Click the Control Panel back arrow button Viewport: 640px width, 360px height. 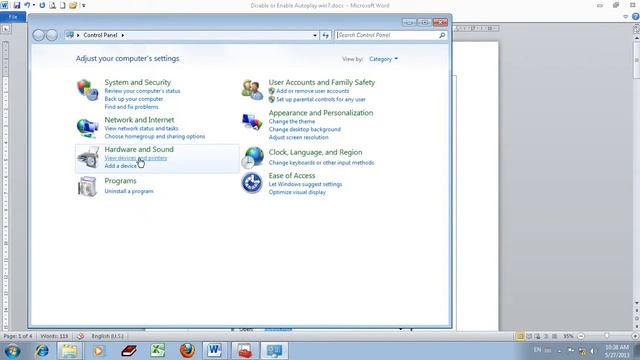[x=38, y=35]
